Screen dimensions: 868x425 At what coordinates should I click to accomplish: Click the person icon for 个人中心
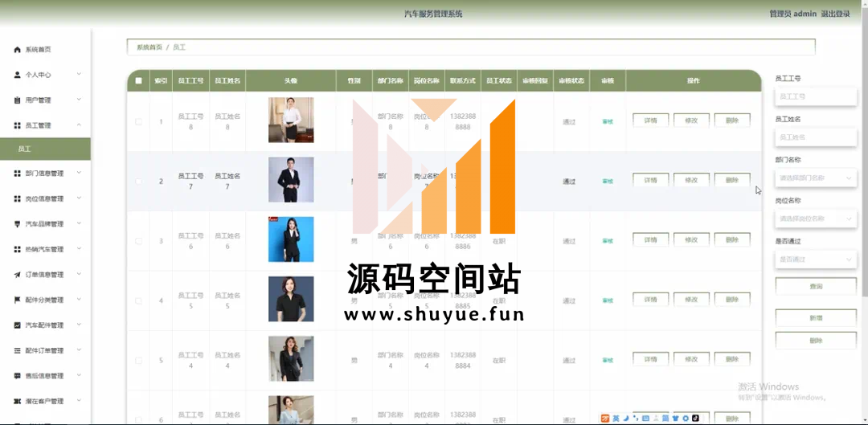point(17,75)
